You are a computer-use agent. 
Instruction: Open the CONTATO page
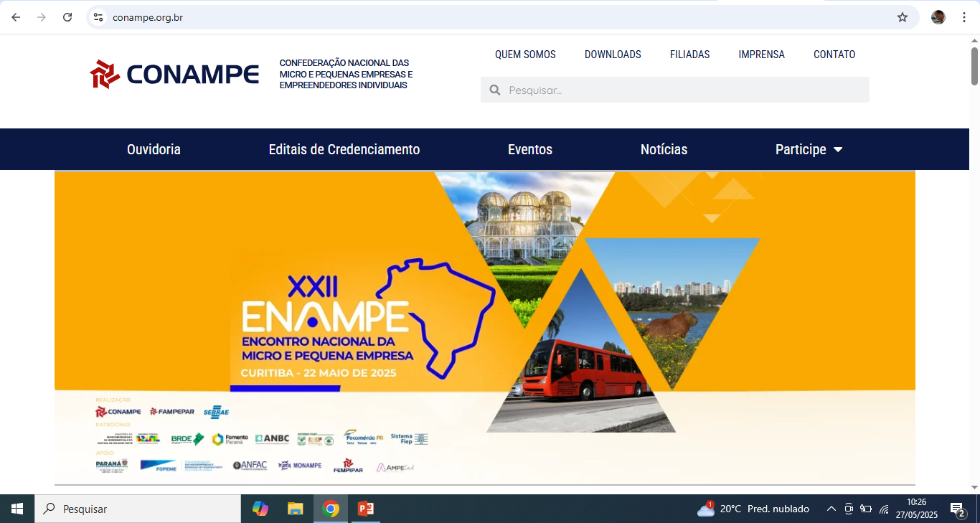point(834,55)
